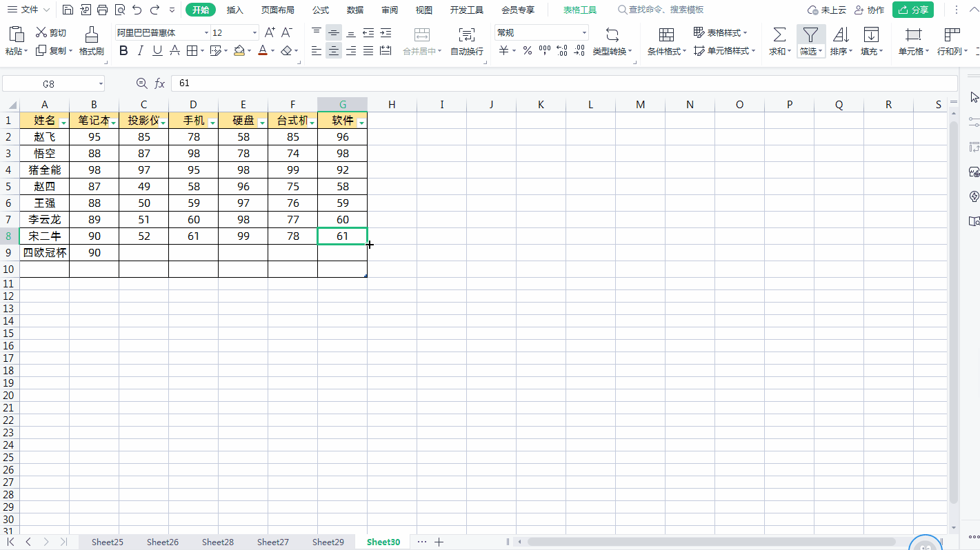Screen dimensions: 980x550
Task: Open the font name dropdown
Action: click(206, 33)
